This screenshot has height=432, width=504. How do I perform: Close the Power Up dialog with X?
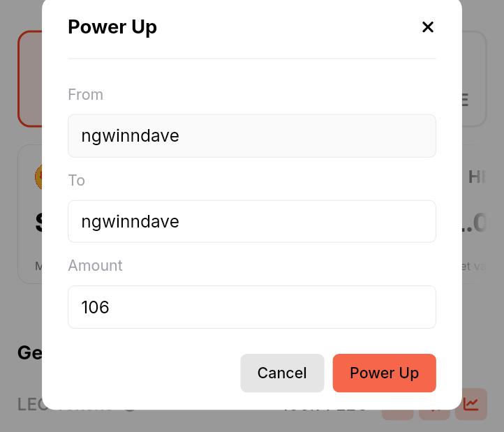tap(427, 27)
